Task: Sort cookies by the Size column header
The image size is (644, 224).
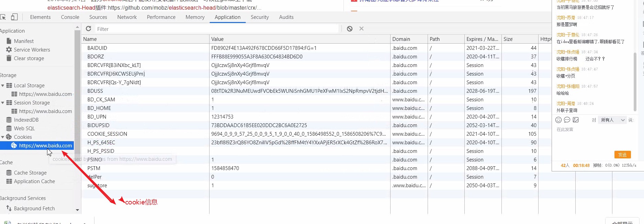Action: tap(520, 39)
